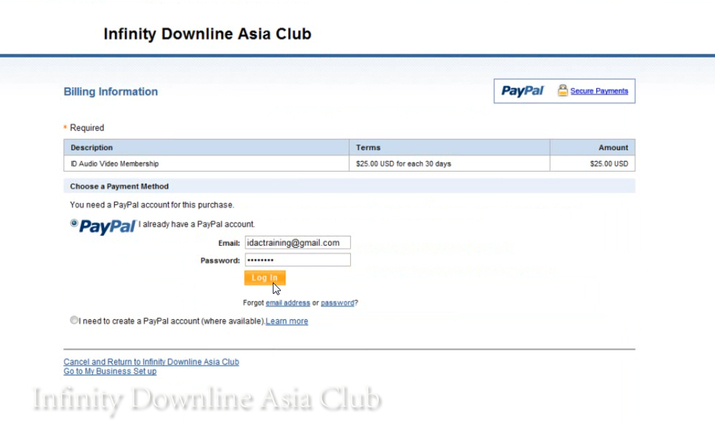This screenshot has width=715, height=424.
Task: Click 'Cancel and Return to Infinity Downline Asia Club'
Action: click(x=151, y=362)
